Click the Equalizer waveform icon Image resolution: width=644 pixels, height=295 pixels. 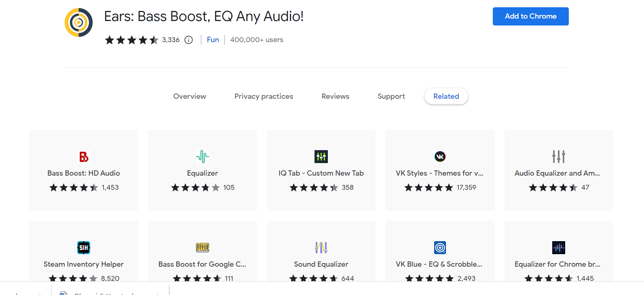coord(203,157)
